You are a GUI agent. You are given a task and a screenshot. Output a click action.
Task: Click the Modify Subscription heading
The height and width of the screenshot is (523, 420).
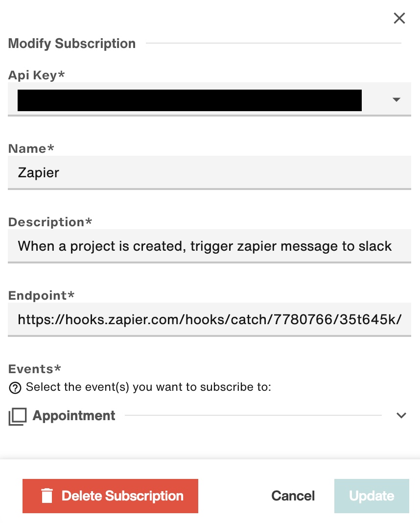(x=71, y=44)
